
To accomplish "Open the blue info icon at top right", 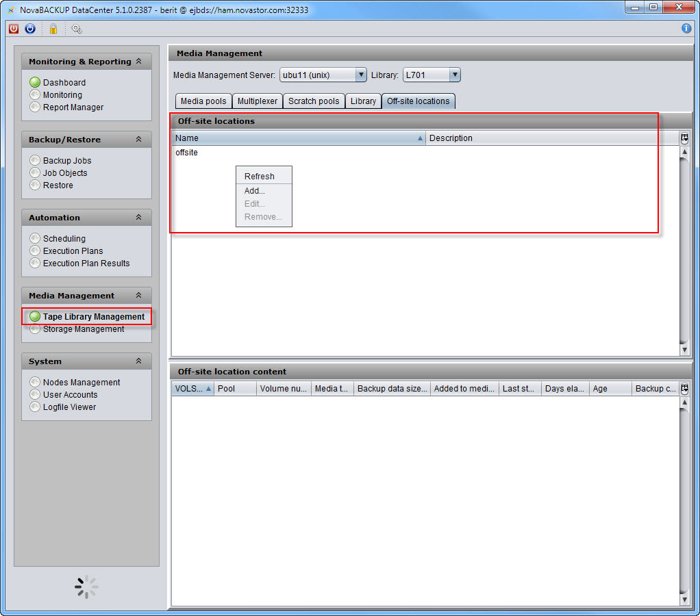I will point(686,29).
